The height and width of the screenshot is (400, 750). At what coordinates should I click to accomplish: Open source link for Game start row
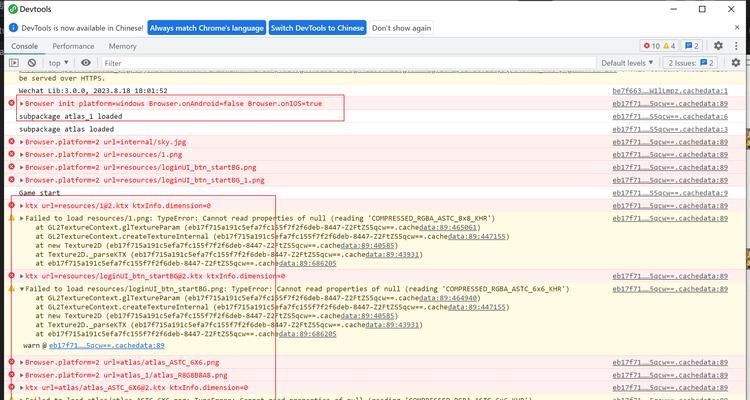click(670, 193)
